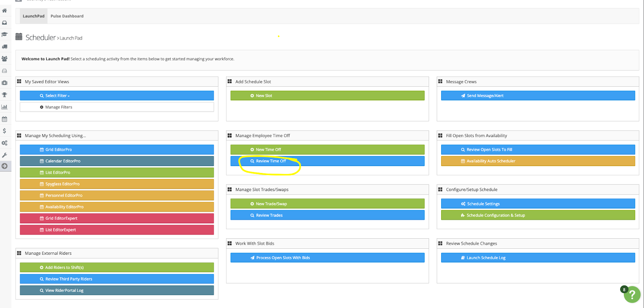The width and height of the screenshot is (644, 308).
Task: Click the trophy icon in sidebar
Action: point(4,95)
